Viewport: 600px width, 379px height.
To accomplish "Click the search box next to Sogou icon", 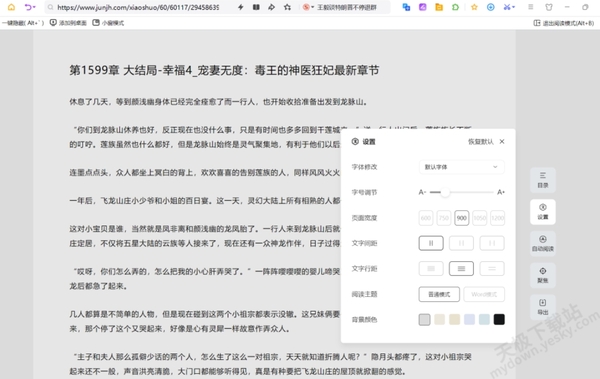I will coord(347,7).
